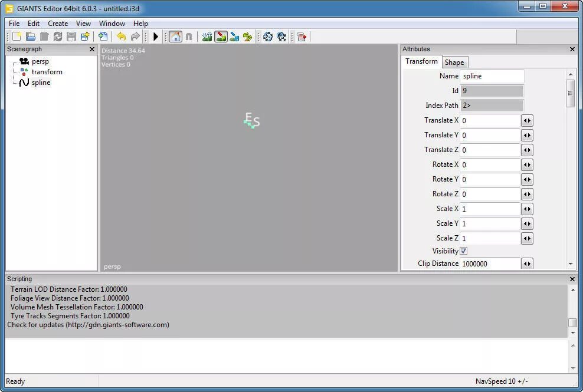Close the Scenegraph panel
Viewport: 583px width, 392px height.
point(92,49)
